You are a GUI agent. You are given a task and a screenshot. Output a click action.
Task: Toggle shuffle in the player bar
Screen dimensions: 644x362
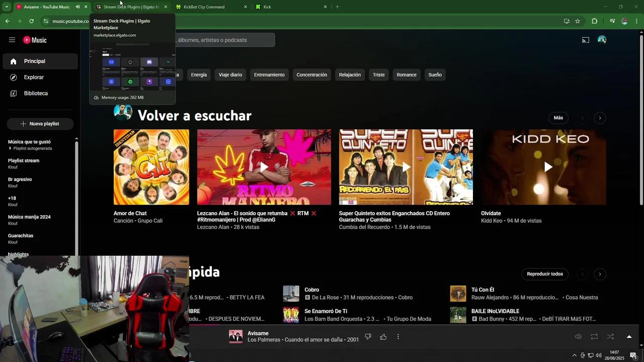pyautogui.click(x=610, y=337)
